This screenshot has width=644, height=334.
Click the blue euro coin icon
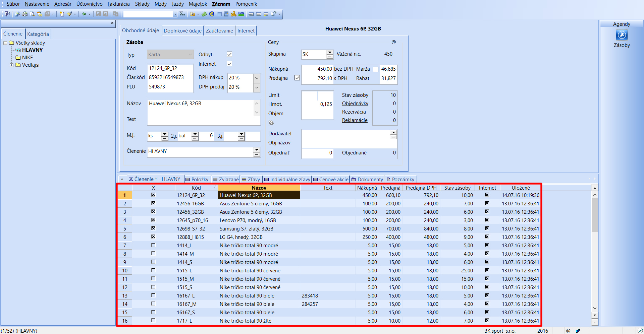pyautogui.click(x=212, y=14)
